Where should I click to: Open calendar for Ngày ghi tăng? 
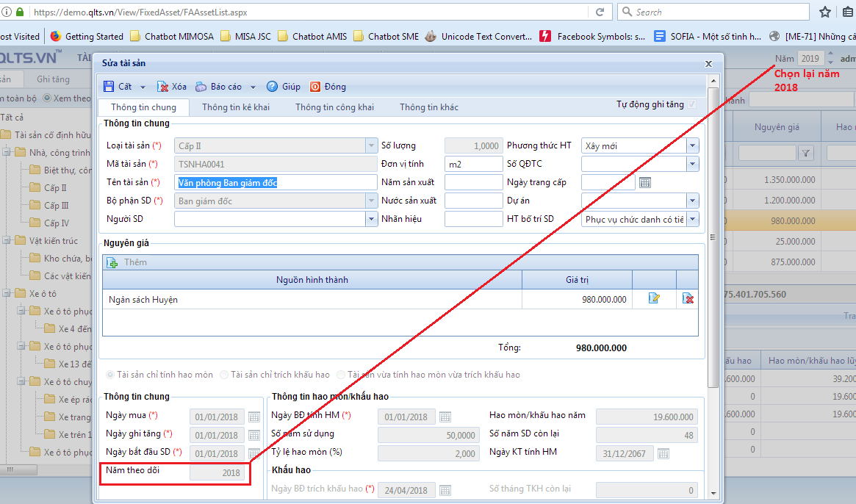coord(253,435)
